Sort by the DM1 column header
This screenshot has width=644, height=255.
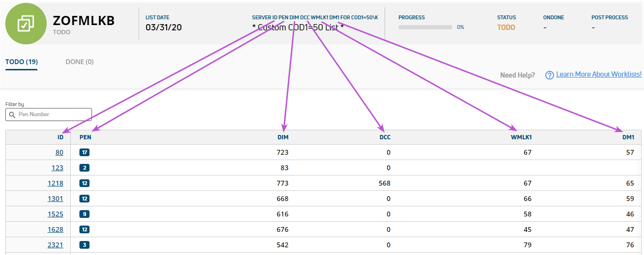tap(628, 137)
